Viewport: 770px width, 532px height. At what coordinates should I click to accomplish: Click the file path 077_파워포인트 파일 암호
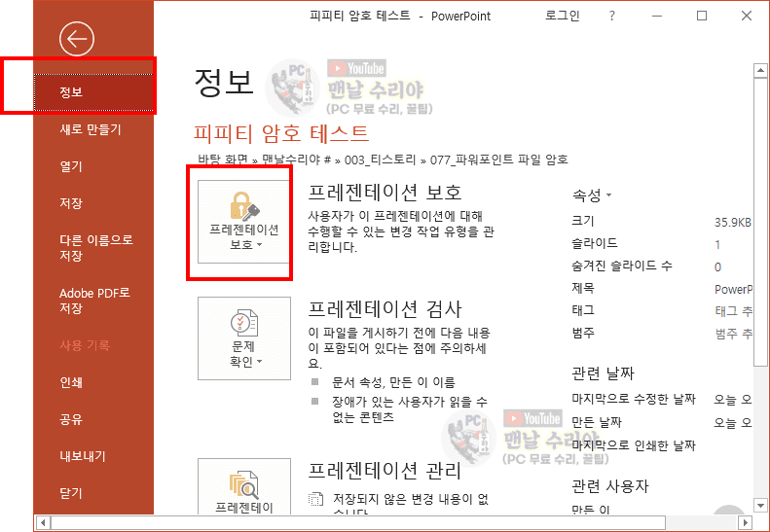pyautogui.click(x=499, y=160)
